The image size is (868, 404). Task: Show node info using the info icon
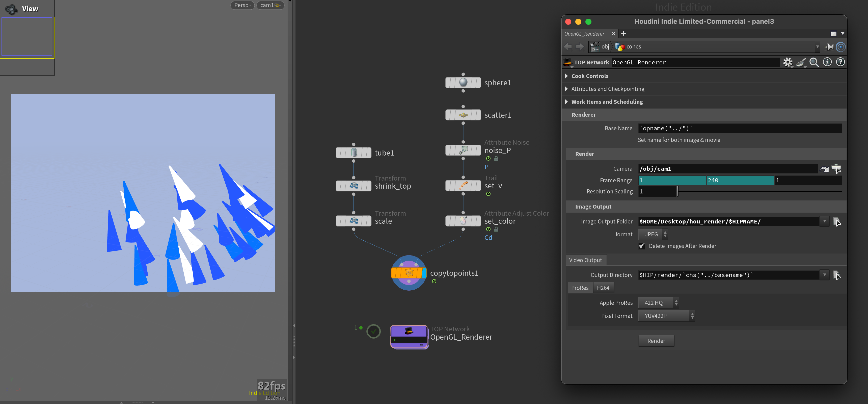tap(827, 62)
